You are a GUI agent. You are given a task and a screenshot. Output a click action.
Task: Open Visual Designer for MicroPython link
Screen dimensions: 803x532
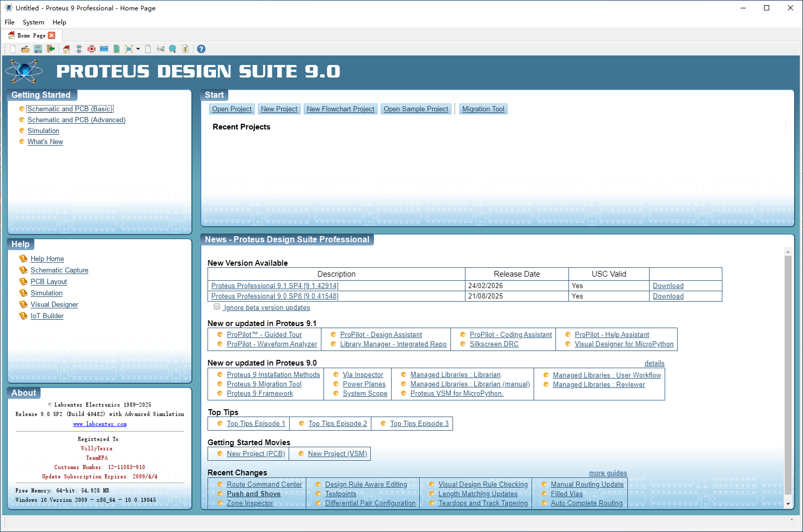pos(624,344)
